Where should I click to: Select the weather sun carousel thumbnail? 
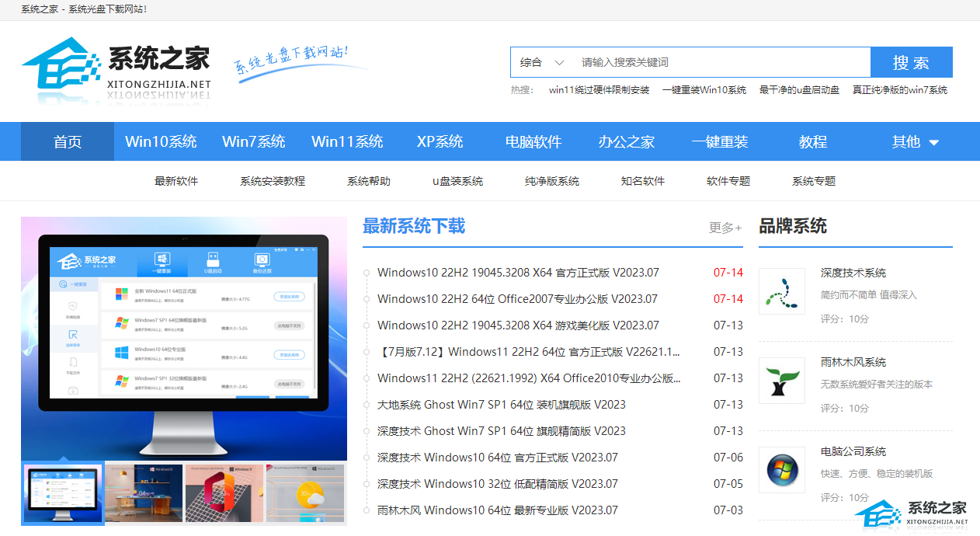[306, 494]
